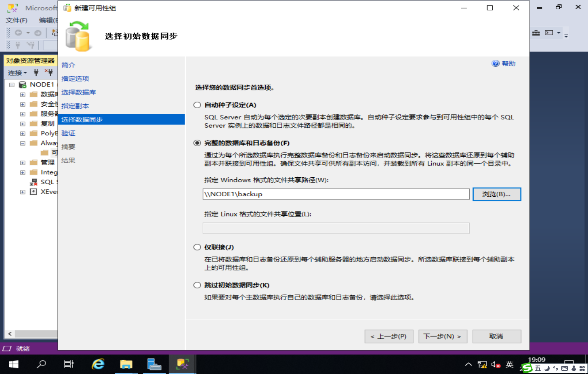The height and width of the screenshot is (374, 588).
Task: Select the 自动种子设定(A) radio option
Action: click(197, 105)
